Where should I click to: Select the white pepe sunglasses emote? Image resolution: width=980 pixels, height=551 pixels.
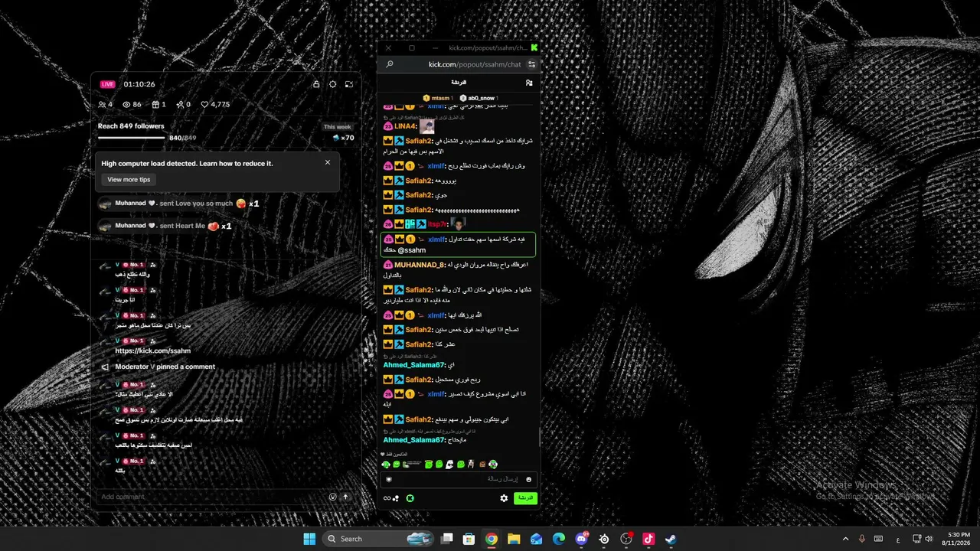click(449, 465)
